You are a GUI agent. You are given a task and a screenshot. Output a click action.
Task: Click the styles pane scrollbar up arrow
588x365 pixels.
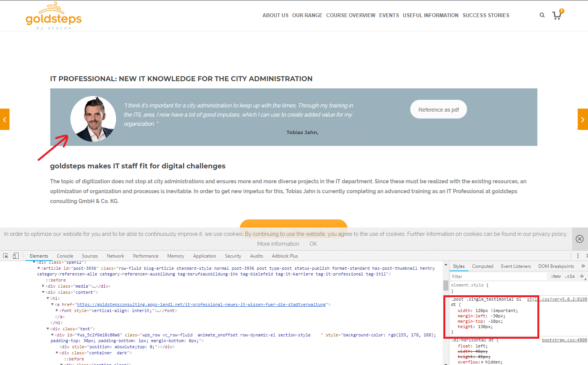click(446, 264)
